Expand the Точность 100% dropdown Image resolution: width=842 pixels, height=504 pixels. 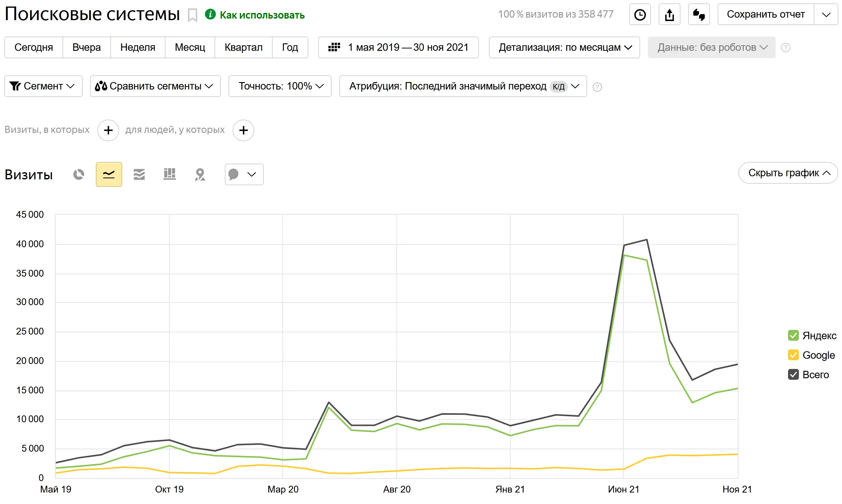pos(280,86)
